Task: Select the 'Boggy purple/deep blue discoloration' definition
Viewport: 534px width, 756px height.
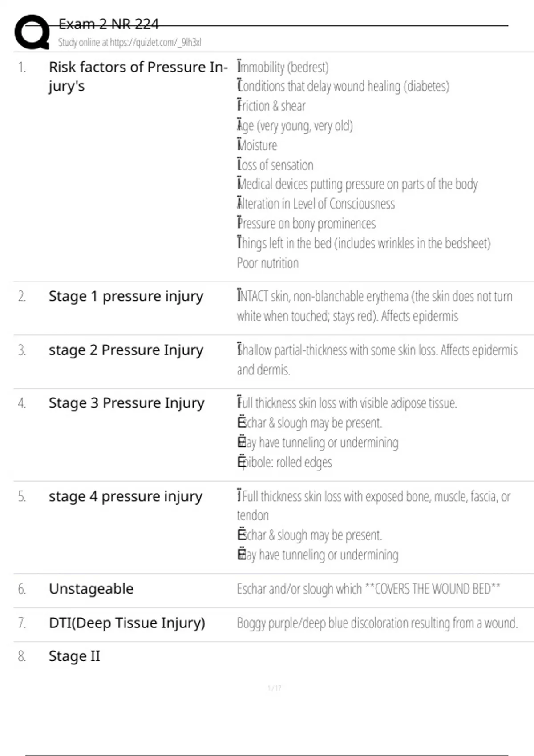Action: [377, 623]
